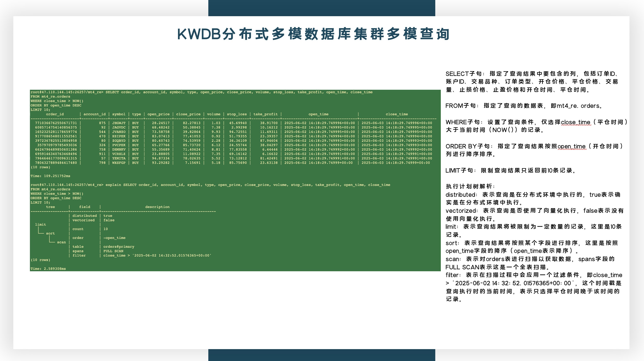The image size is (644, 361).
Task: Click the 'FROM子句' explanation line
Action: [524, 106]
